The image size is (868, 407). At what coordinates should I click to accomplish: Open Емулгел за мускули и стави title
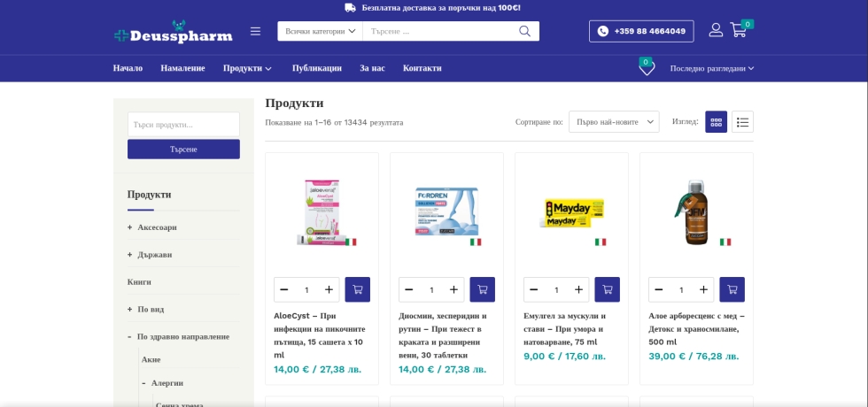[x=566, y=329]
